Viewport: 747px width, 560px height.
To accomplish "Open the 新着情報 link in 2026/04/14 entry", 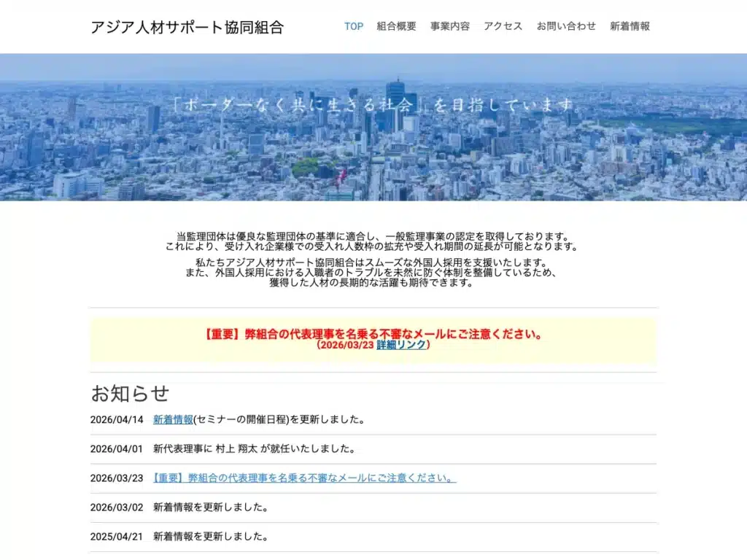I will [173, 419].
